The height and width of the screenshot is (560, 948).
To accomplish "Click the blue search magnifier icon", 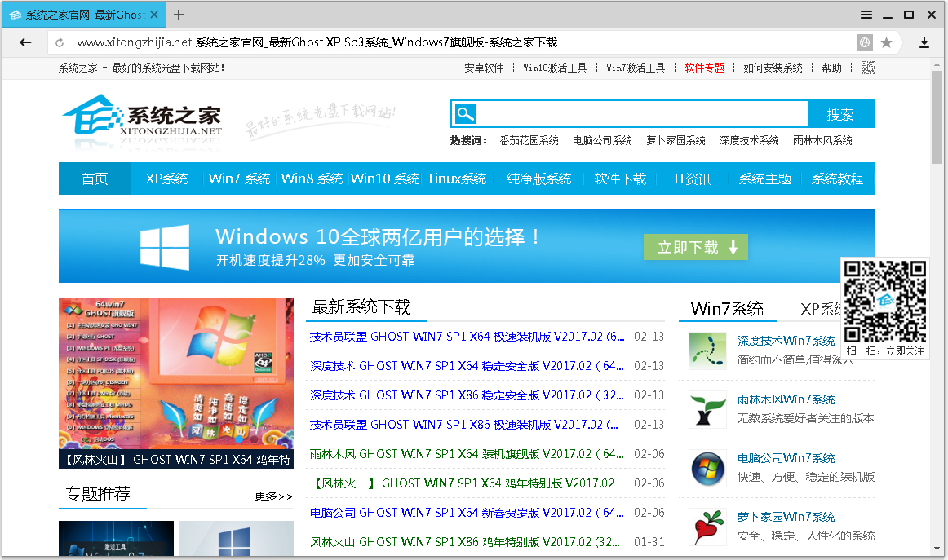I will click(x=464, y=113).
